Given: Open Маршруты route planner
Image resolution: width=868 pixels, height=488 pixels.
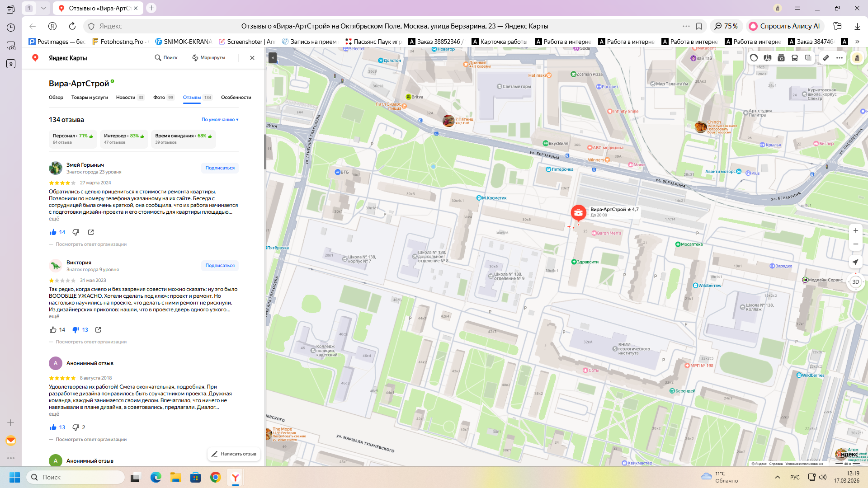Looking at the screenshot, I should (208, 58).
